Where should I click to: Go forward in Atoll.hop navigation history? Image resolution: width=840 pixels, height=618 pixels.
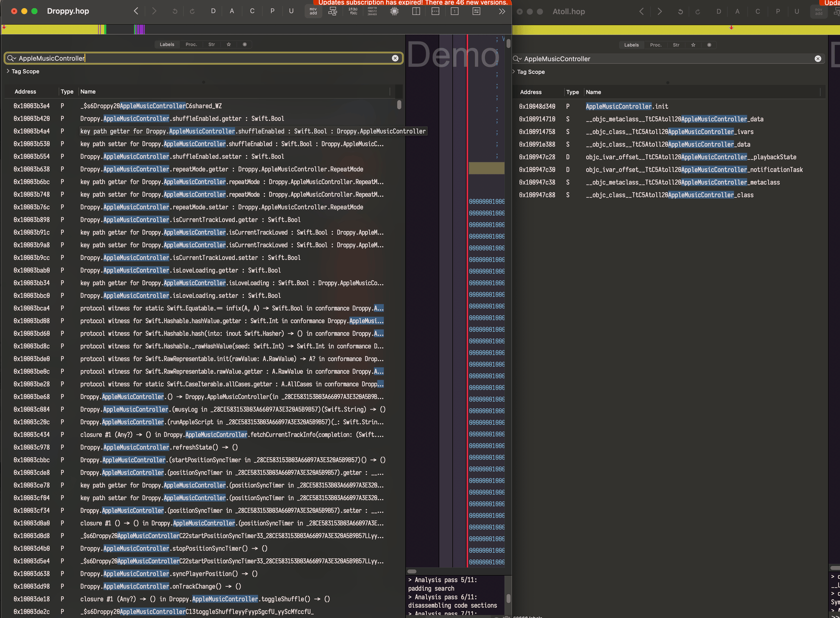(659, 12)
